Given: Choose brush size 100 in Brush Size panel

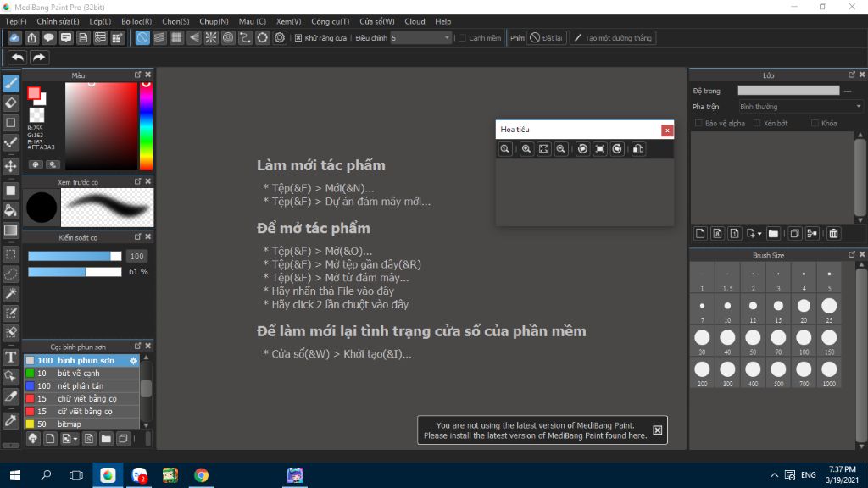Looking at the screenshot, I should click(804, 341).
